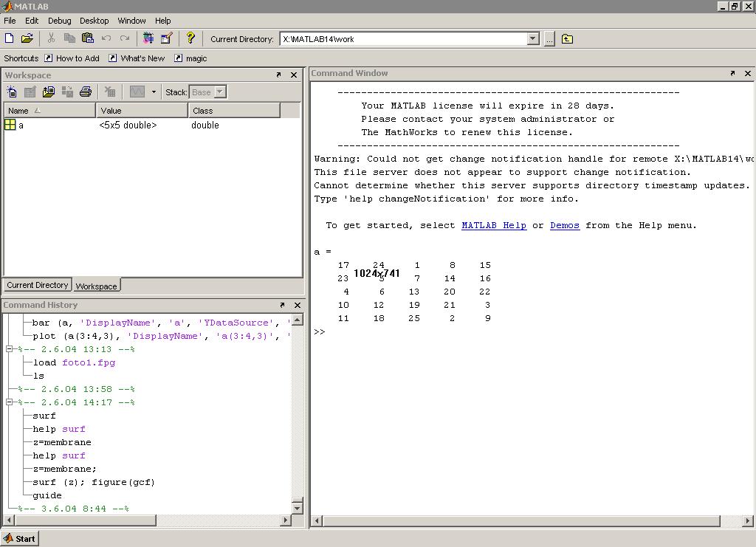
Task: Select 'load foto1.fpg' in Command History
Action: pos(74,362)
